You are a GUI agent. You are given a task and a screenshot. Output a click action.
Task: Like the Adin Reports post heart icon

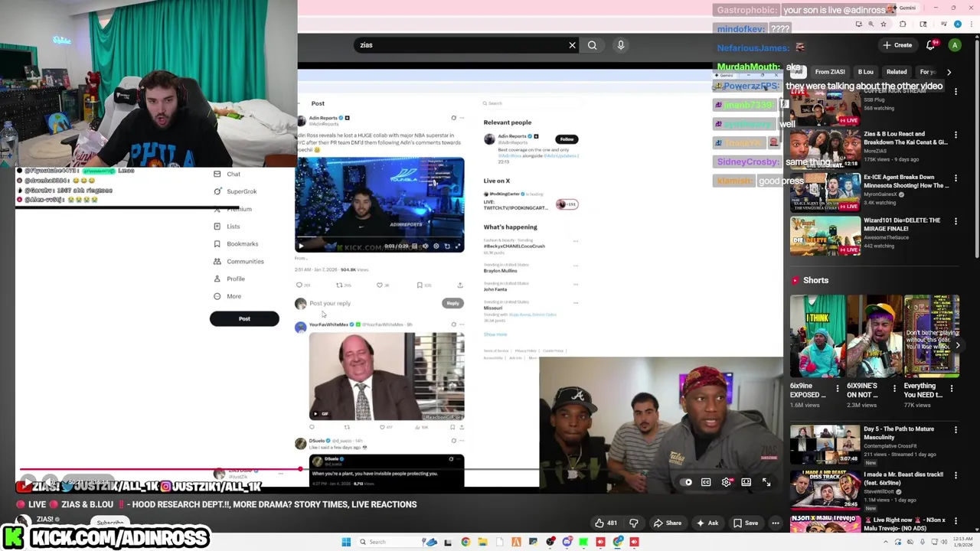[380, 285]
